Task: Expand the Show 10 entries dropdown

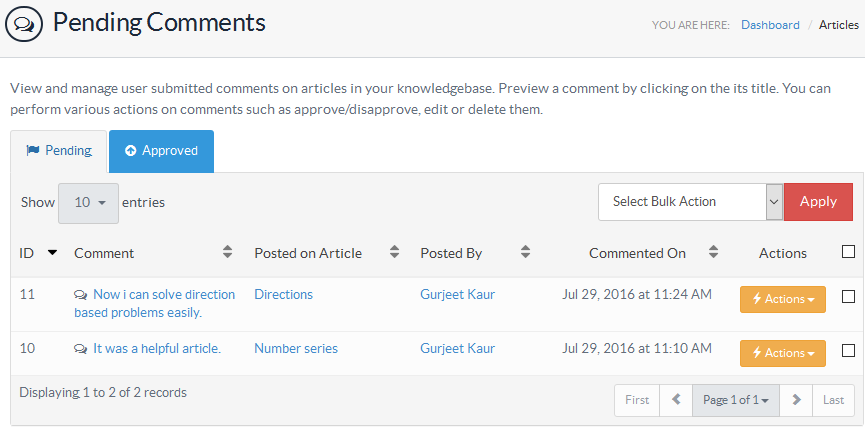Action: click(88, 203)
